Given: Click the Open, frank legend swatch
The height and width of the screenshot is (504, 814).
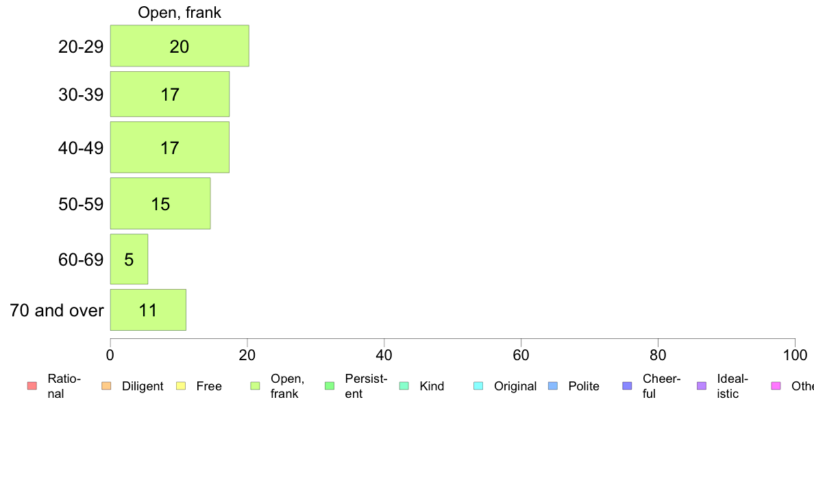Looking at the screenshot, I should (255, 386).
